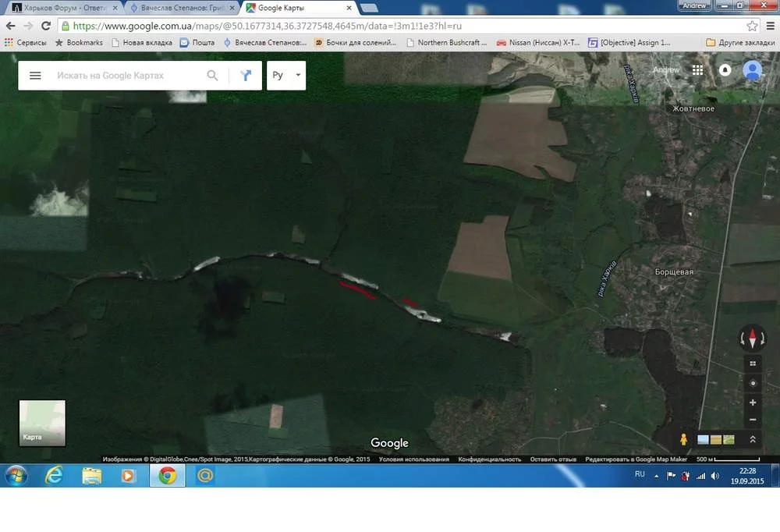Close the 'Google Карты' tab
Screen dimensions: 780x532
(349, 8)
